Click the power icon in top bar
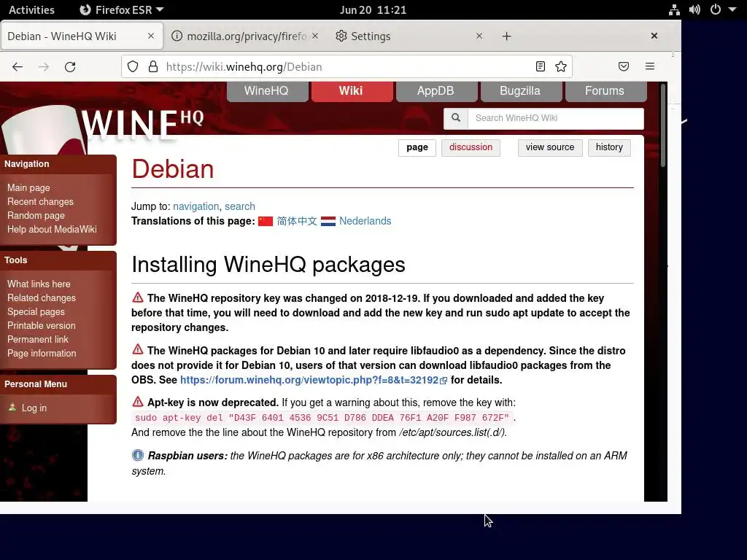This screenshot has height=560, width=747. click(716, 9)
